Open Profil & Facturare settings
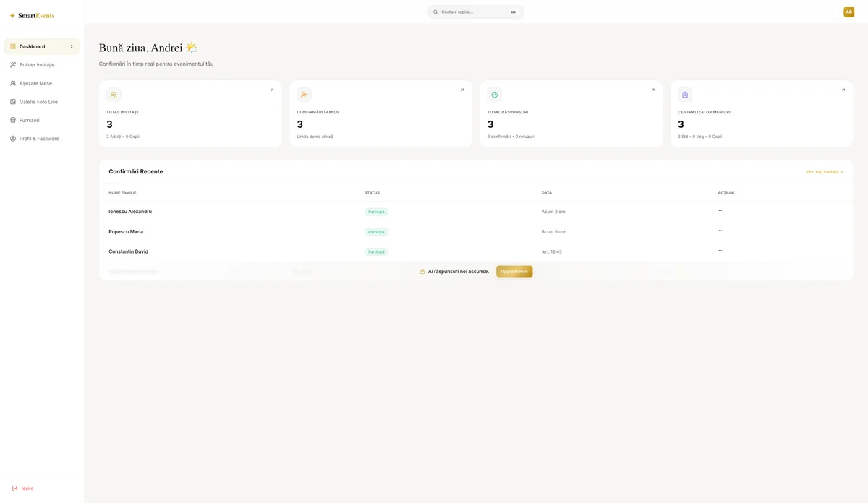The image size is (868, 503). click(x=42, y=139)
